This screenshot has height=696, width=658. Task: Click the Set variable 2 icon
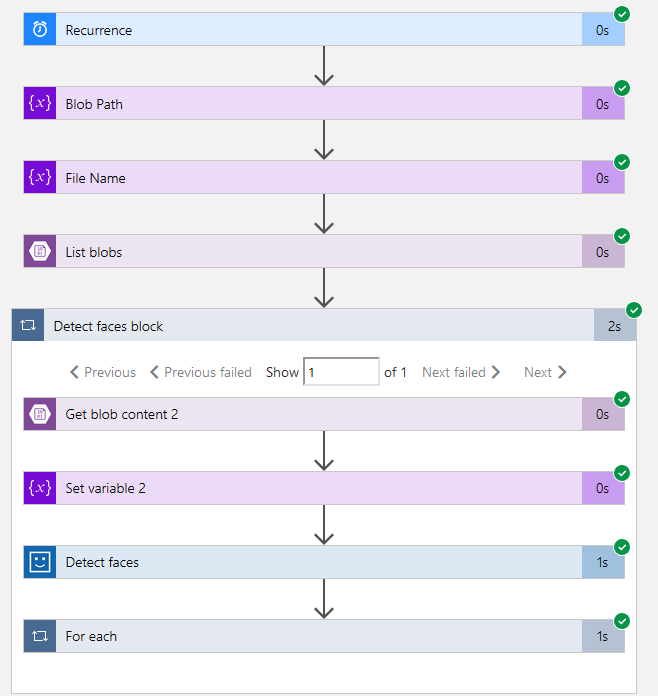coord(40,488)
